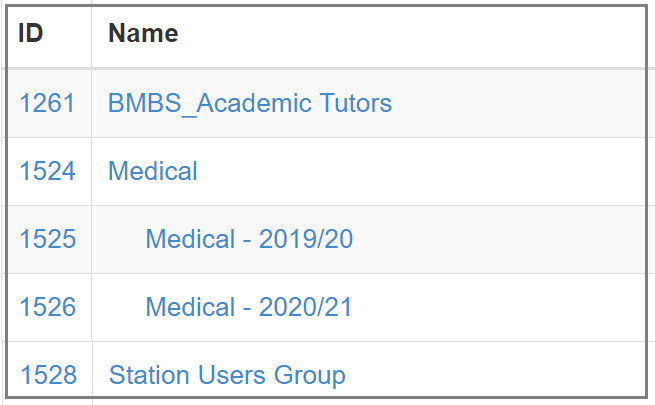The width and height of the screenshot is (655, 405).
Task: Open the Station Users Group link
Action: [227, 375]
